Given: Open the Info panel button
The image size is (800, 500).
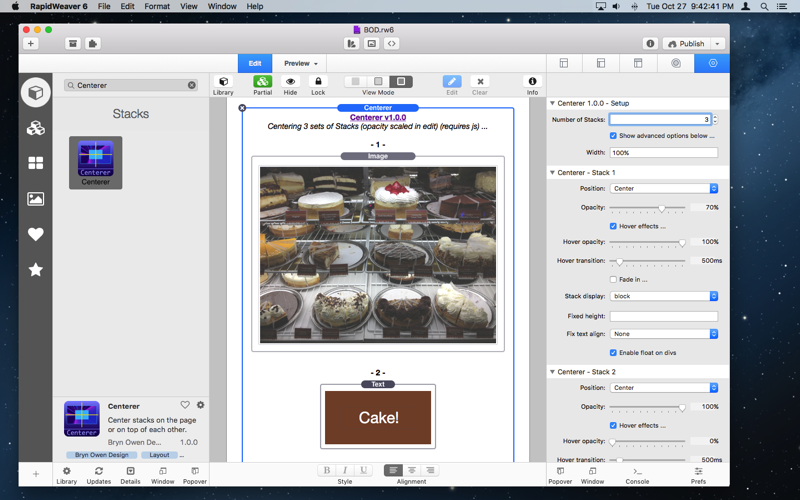Looking at the screenshot, I should [532, 85].
